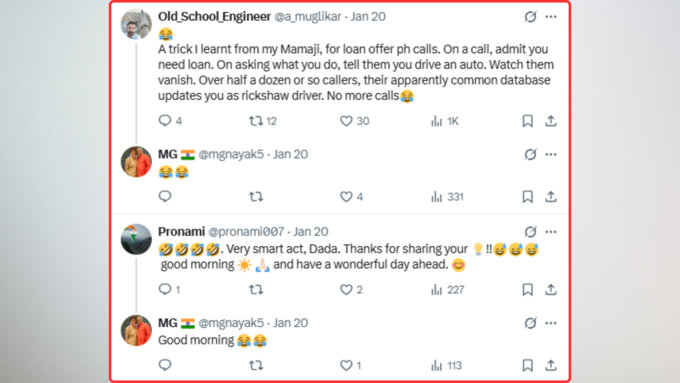View analytics showing 1K views
680x383 pixels.
pyautogui.click(x=445, y=121)
